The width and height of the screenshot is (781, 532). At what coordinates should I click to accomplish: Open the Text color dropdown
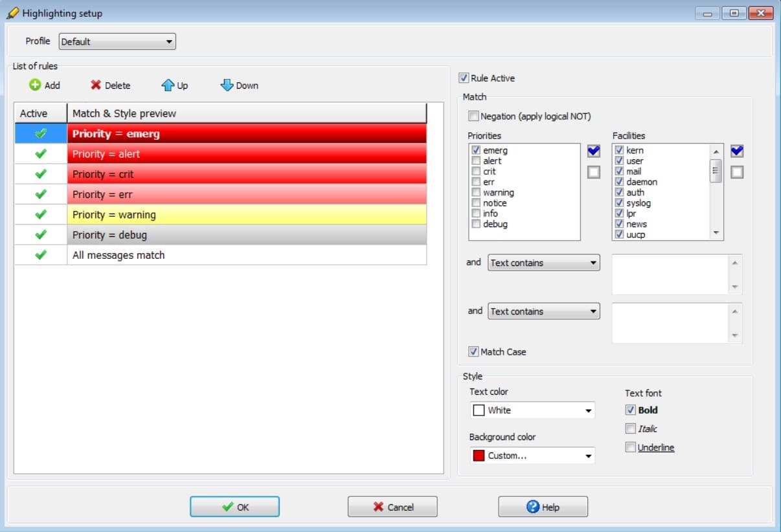(x=532, y=410)
